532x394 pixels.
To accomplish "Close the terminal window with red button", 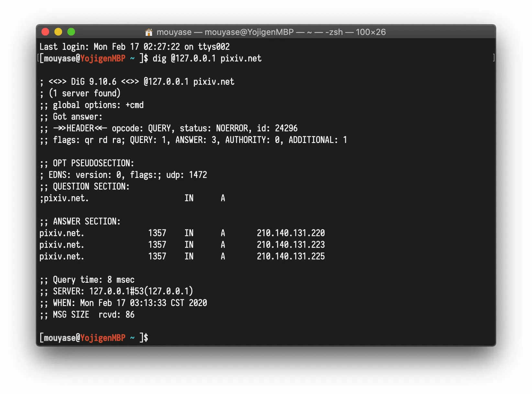I will tap(46, 32).
